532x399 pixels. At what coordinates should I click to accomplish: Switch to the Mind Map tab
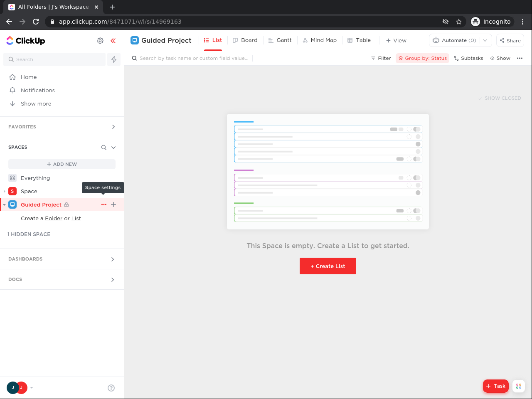[320, 40]
